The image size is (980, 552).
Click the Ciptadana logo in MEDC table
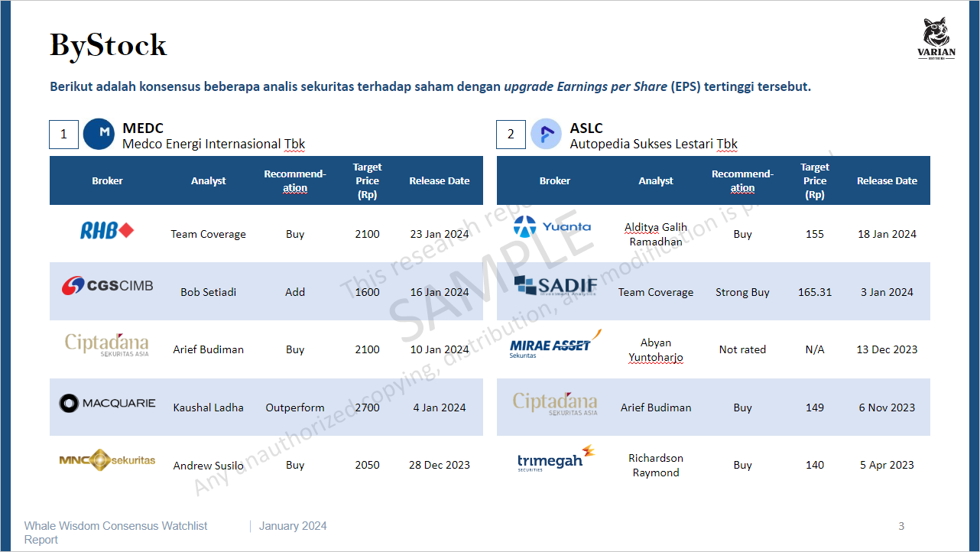point(107,344)
